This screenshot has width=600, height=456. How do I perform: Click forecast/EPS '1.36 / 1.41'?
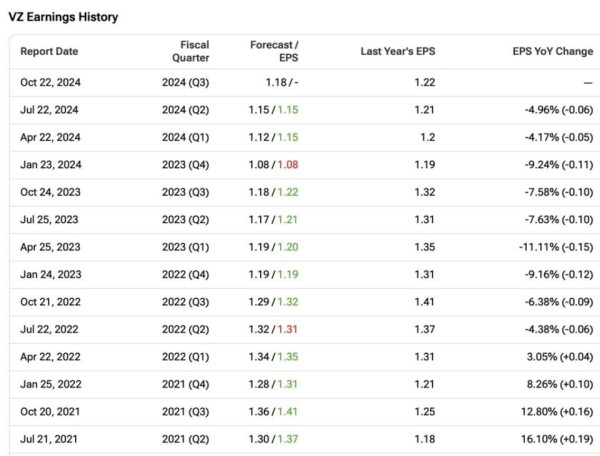273,412
